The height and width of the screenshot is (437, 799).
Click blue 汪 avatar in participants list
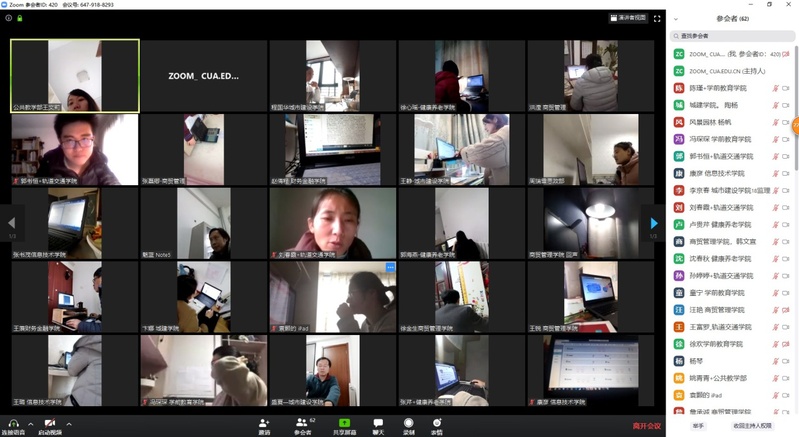pos(679,310)
